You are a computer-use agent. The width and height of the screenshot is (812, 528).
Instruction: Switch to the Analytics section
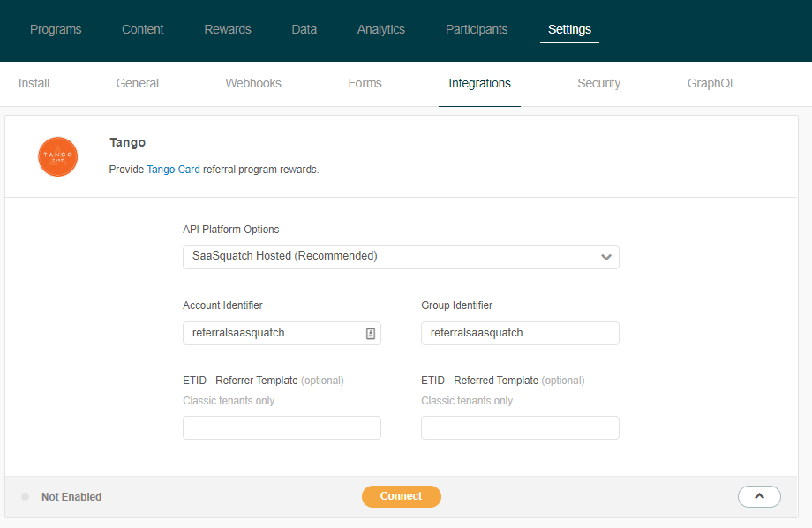[381, 29]
